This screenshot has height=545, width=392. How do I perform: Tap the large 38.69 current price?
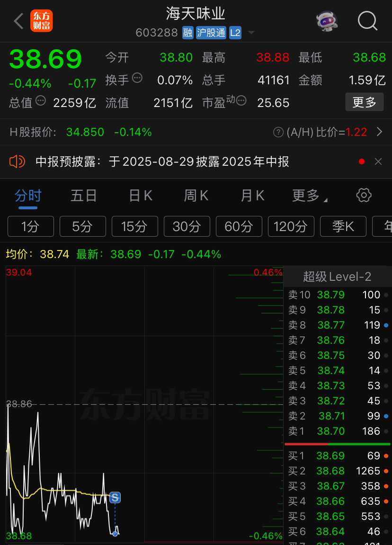tap(45, 59)
